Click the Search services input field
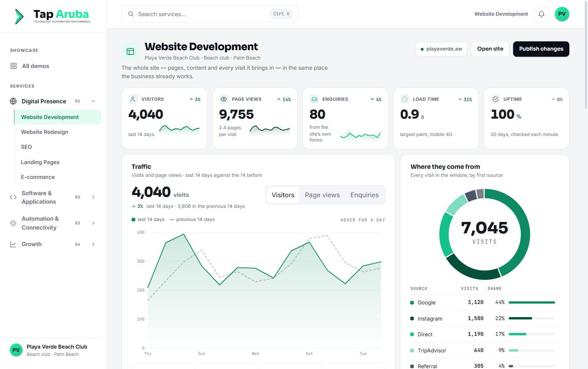Image resolution: width=588 pixels, height=369 pixels. coord(210,14)
